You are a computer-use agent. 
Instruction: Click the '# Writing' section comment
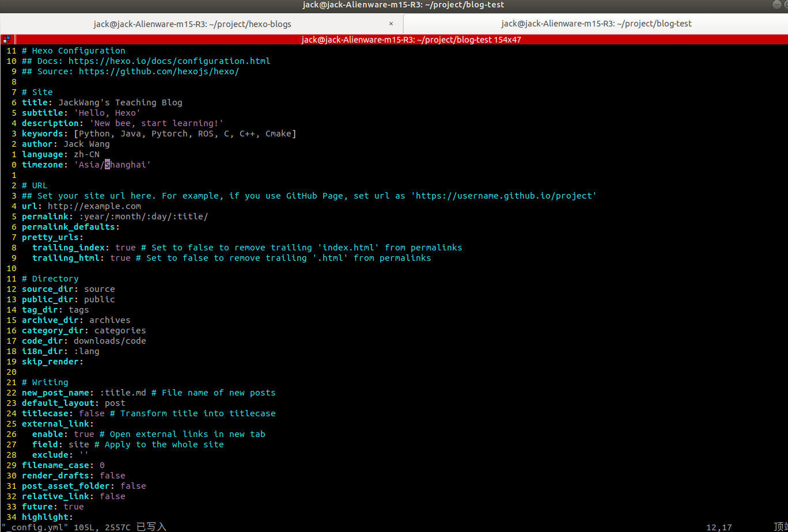45,382
